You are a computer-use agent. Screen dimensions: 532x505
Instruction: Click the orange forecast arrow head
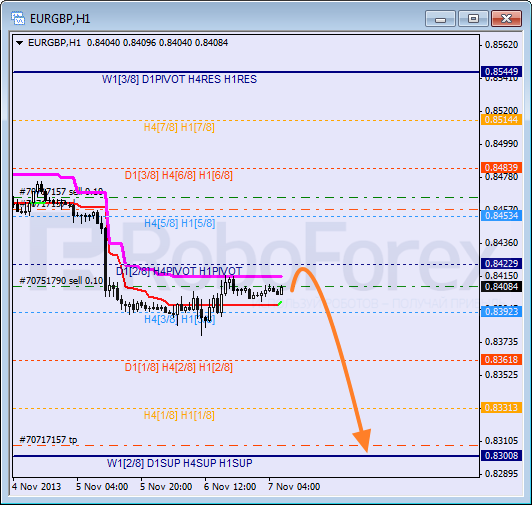[363, 439]
